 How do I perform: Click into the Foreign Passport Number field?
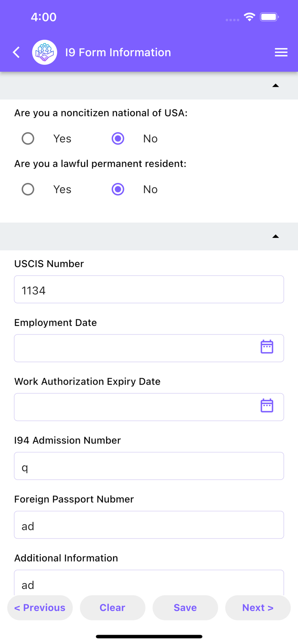tap(149, 525)
